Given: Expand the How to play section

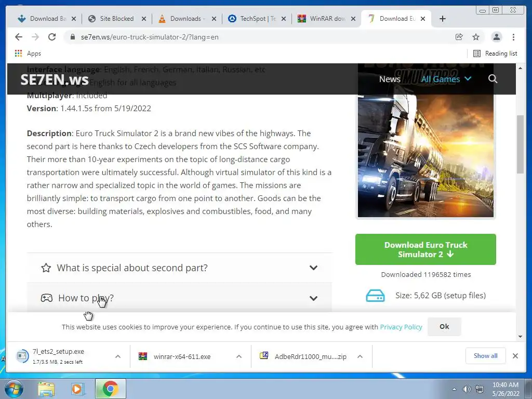Looking at the screenshot, I should click(179, 298).
